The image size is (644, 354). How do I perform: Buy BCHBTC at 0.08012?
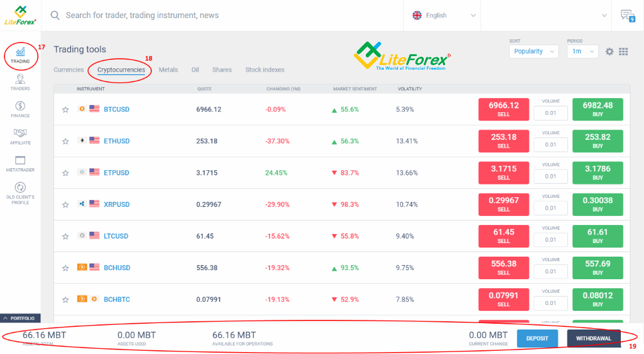pyautogui.click(x=598, y=299)
